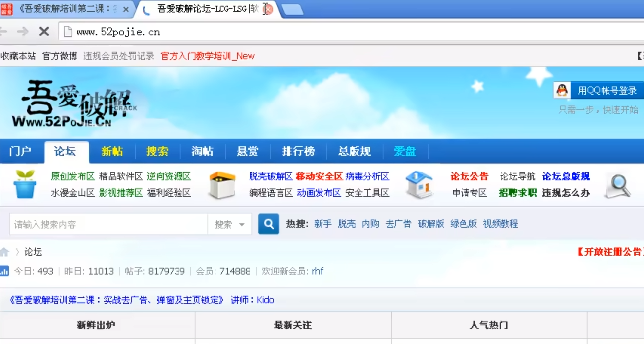
Task: Open 脱壳破解区 board link
Action: [x=271, y=176]
